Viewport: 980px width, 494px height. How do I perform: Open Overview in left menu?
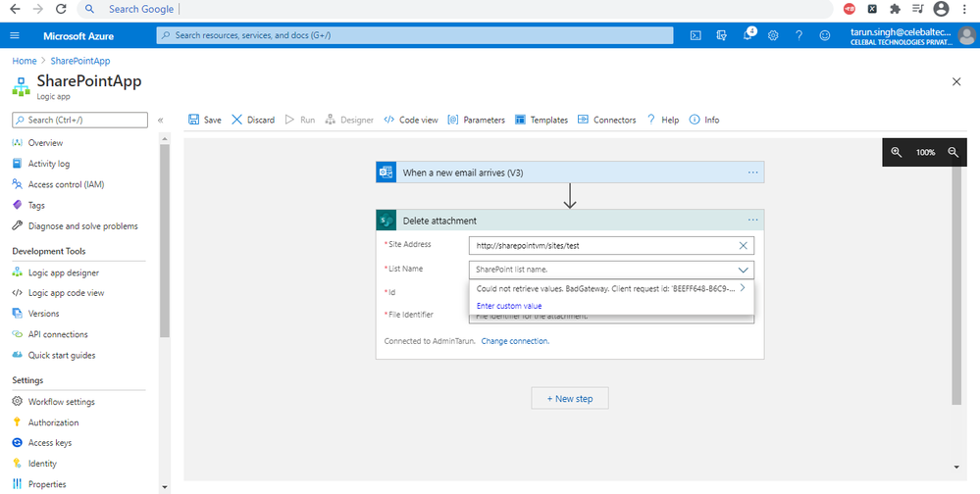click(46, 143)
